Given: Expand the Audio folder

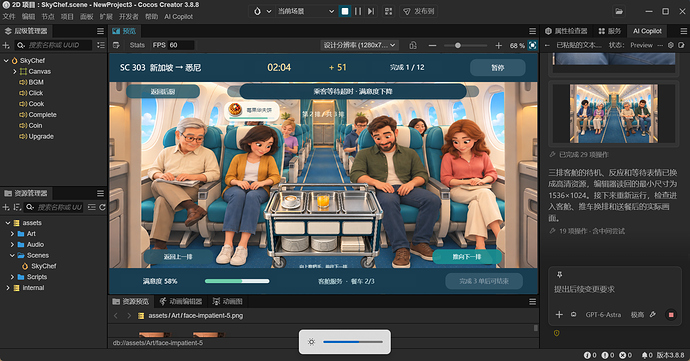Looking at the screenshot, I should (x=12, y=244).
